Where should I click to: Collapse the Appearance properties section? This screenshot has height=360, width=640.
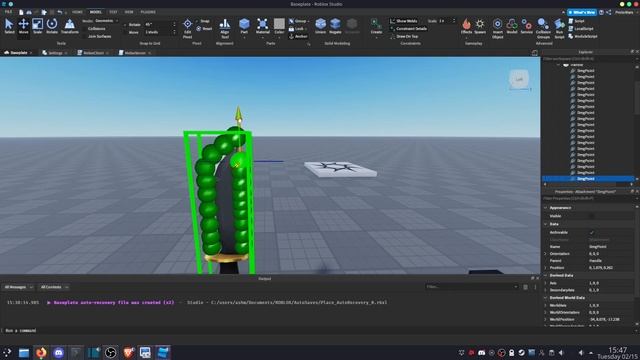pyautogui.click(x=546, y=208)
